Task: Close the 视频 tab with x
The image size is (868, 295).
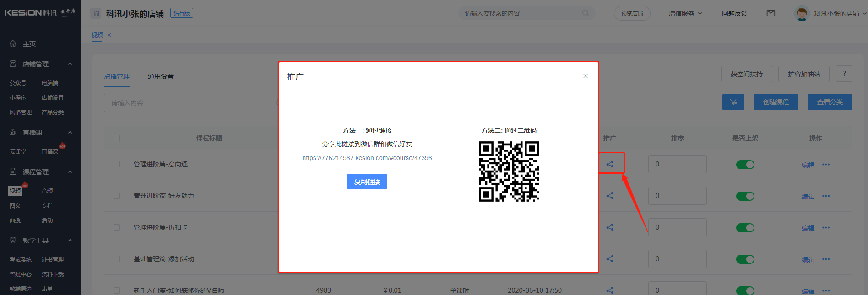Action: (109, 35)
